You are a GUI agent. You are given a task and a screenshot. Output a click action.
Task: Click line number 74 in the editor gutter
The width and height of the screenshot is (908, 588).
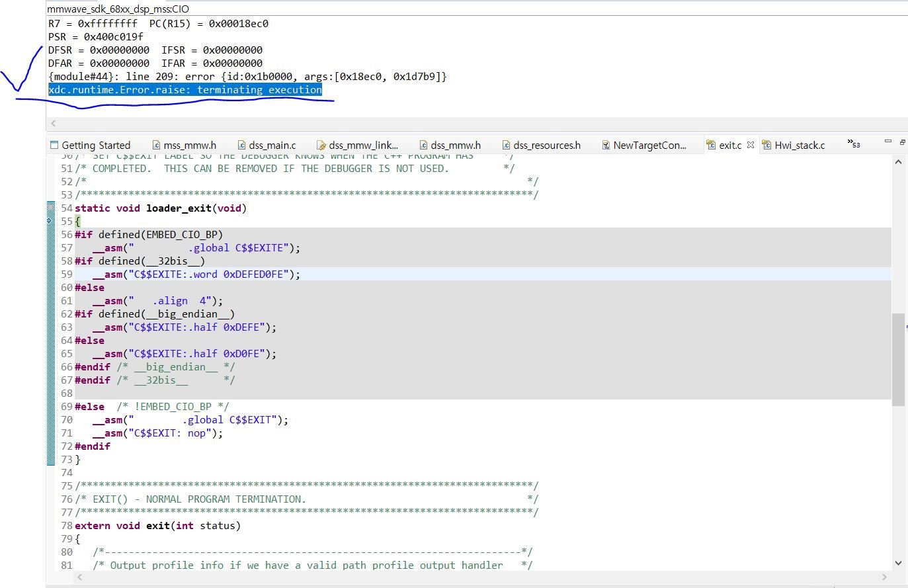66,472
